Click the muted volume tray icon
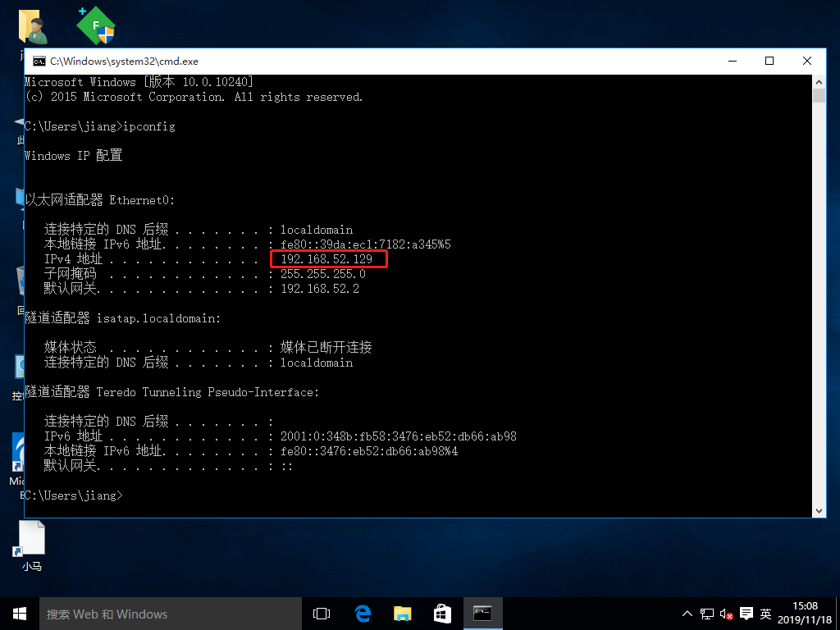The height and width of the screenshot is (630, 840). (727, 614)
